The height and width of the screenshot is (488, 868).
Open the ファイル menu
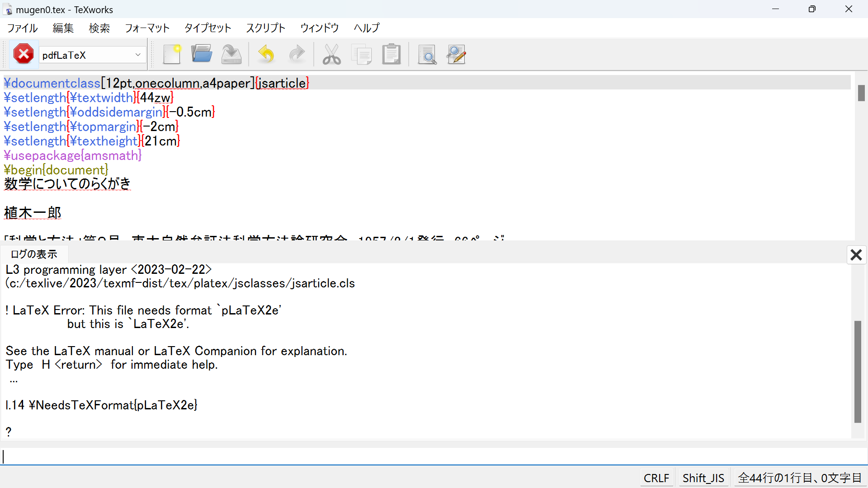tap(23, 28)
